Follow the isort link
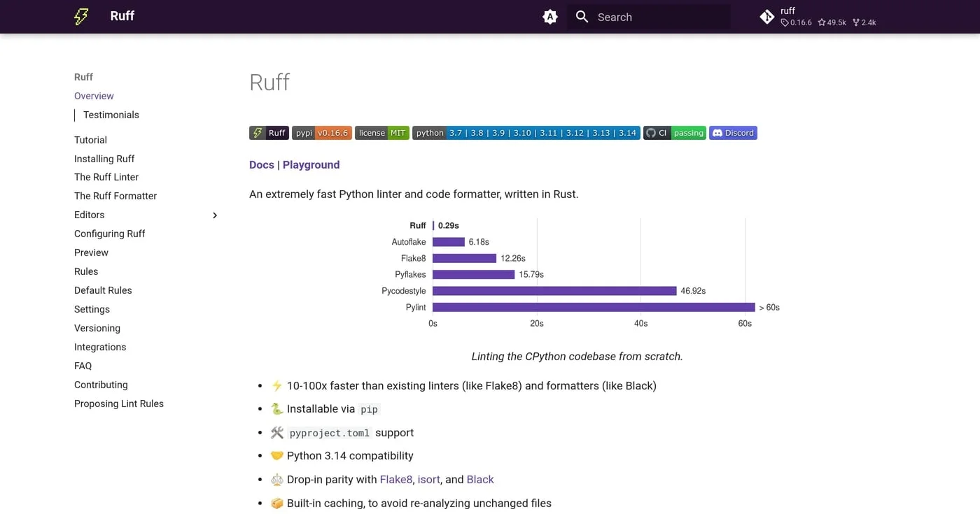 tap(429, 480)
